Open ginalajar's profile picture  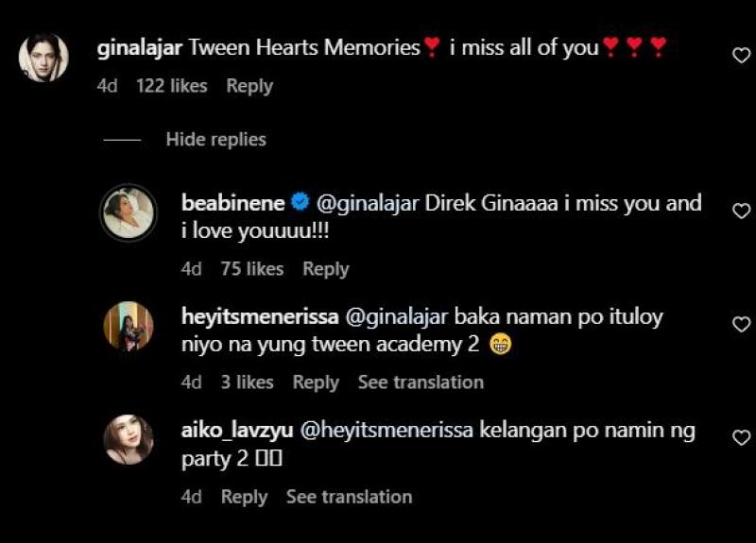coord(43,58)
